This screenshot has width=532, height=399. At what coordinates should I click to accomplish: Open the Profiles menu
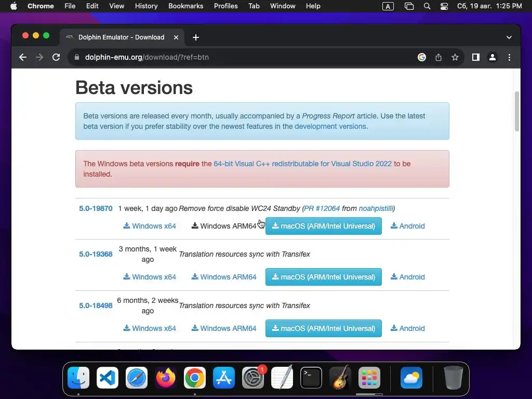point(225,6)
